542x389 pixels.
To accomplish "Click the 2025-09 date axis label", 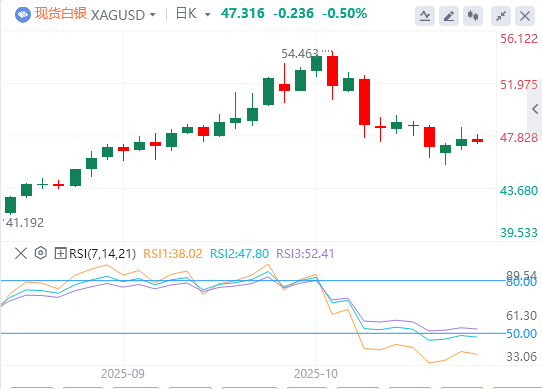I will 123,374.
